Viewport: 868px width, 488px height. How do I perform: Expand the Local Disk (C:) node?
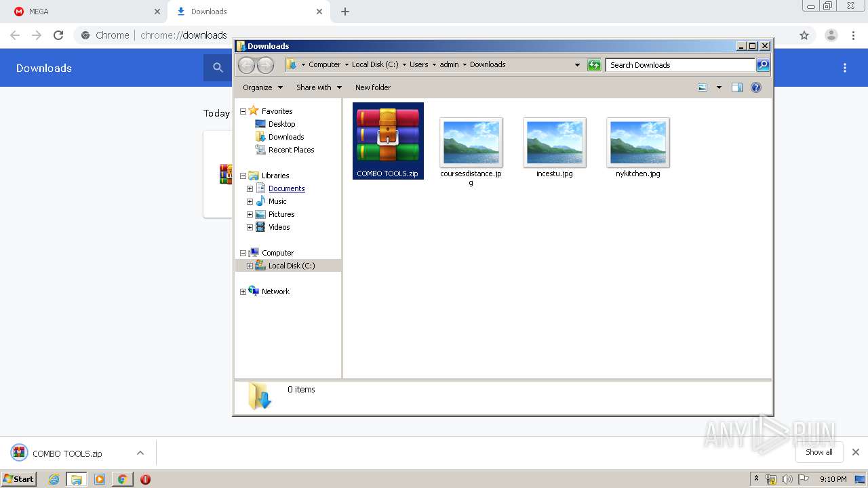click(250, 266)
